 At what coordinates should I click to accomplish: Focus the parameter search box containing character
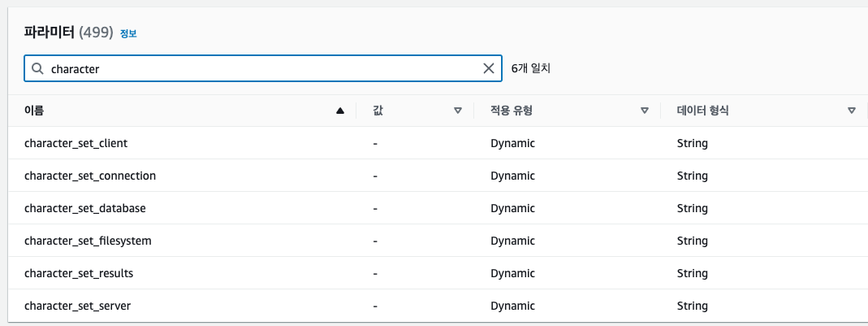pos(263,69)
